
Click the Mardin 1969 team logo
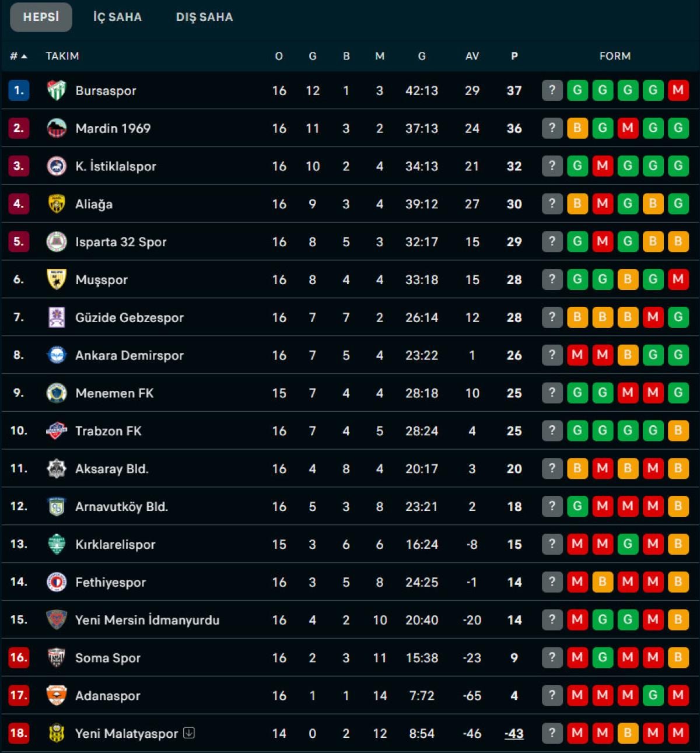coord(57,128)
